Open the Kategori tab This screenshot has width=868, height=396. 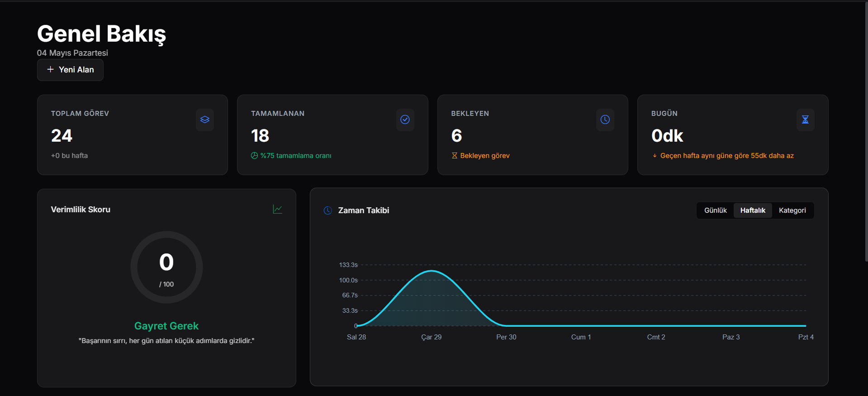tap(792, 210)
